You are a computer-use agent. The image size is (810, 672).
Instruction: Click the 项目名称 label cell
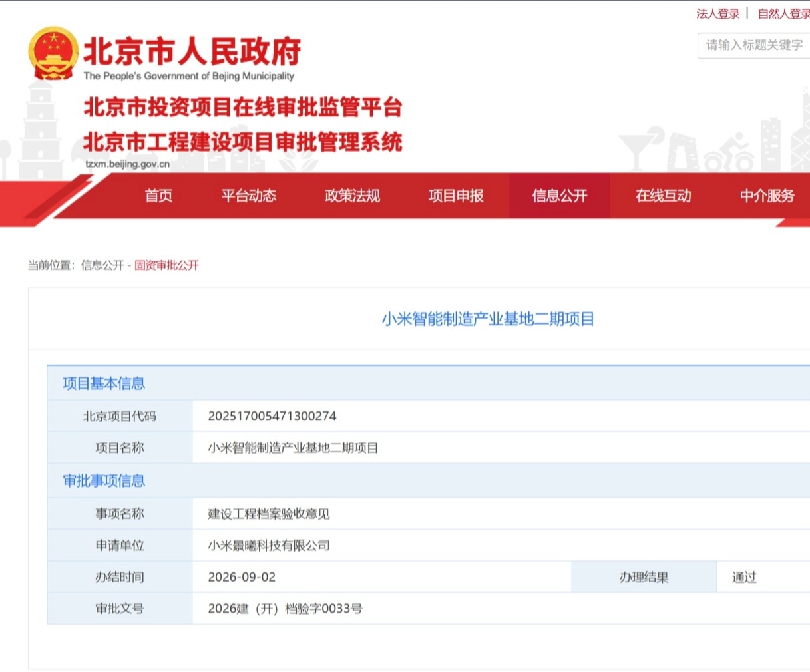(x=120, y=448)
